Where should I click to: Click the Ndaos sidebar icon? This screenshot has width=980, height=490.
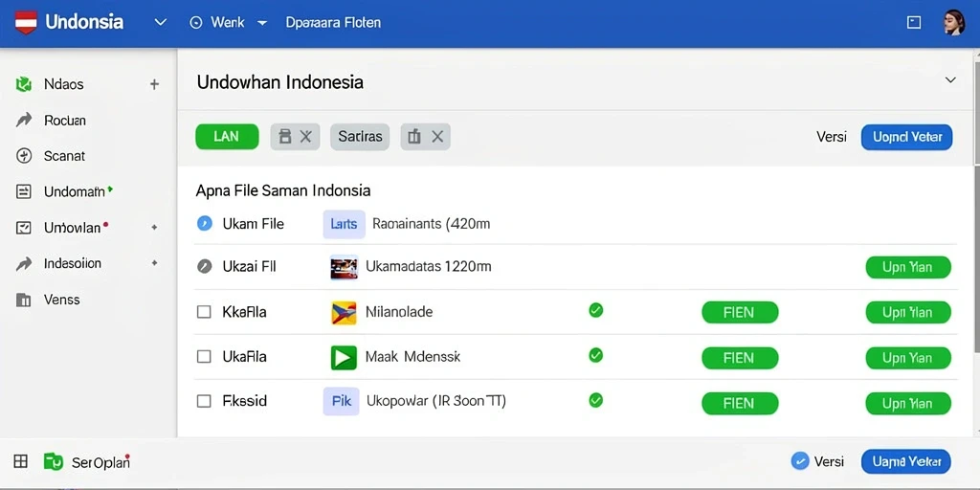(24, 84)
